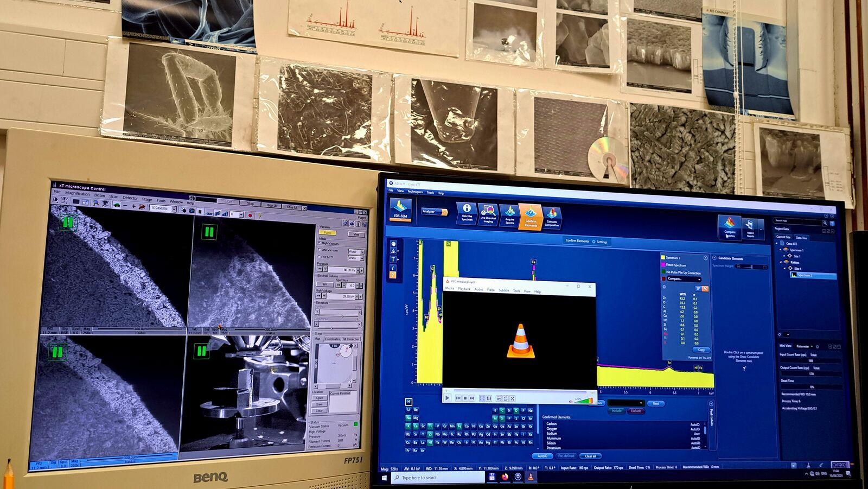Click the orange help icon beside the spectrum
This screenshot has width=868, height=489.
pos(393,275)
